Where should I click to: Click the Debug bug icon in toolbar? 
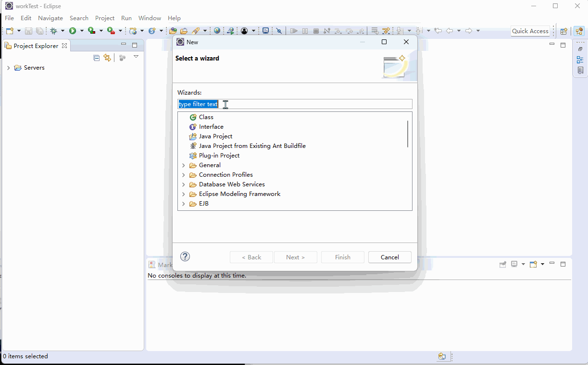[x=54, y=31]
